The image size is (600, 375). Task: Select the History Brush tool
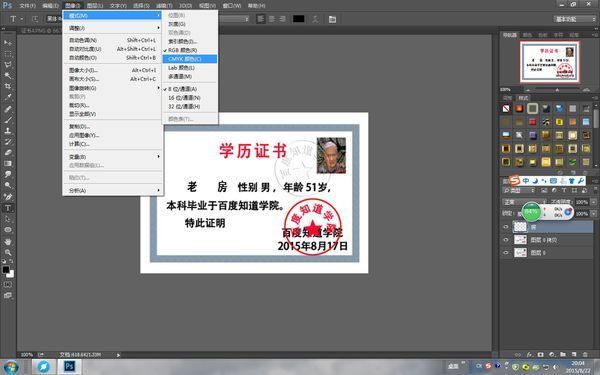[x=8, y=142]
